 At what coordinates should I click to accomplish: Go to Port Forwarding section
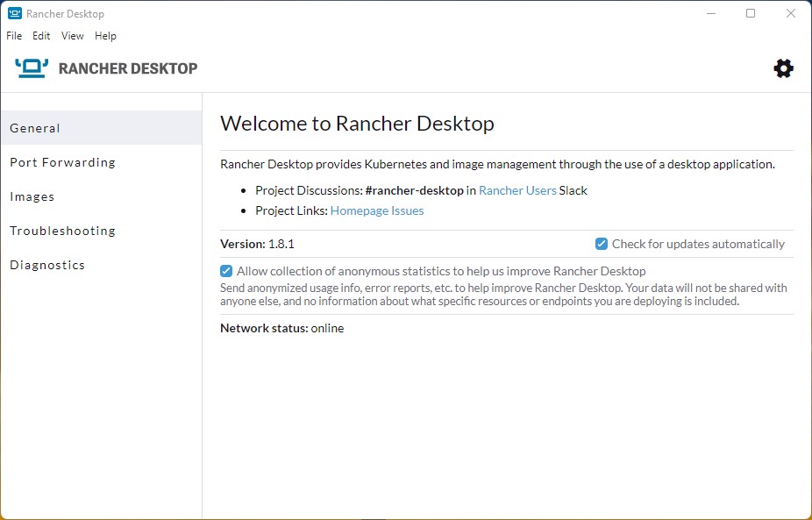pos(102,162)
